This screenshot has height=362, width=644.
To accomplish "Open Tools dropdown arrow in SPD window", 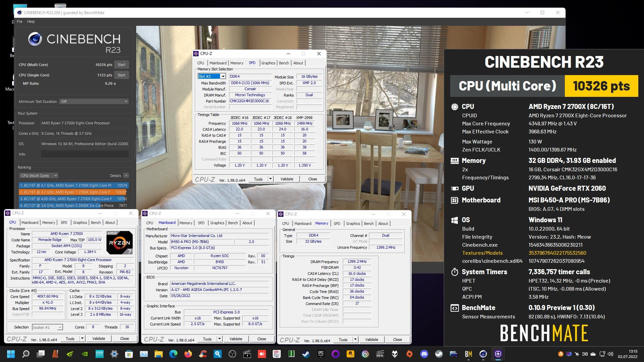I will coord(270,179).
